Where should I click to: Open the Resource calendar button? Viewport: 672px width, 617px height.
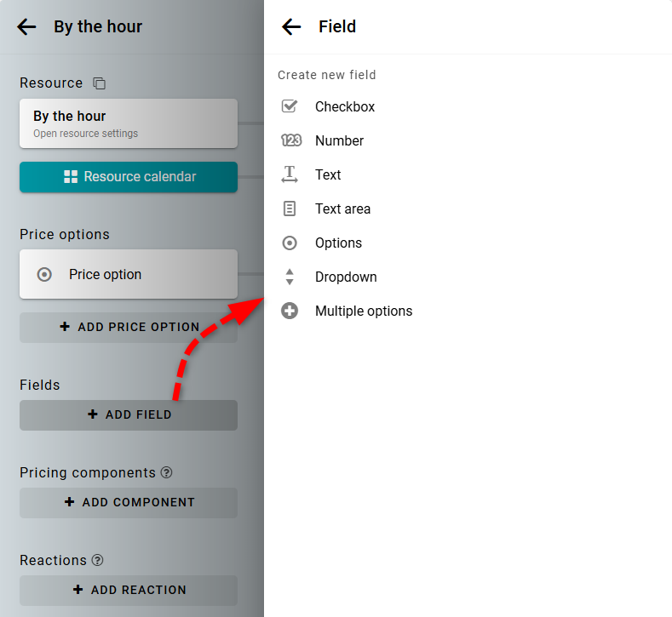point(129,177)
